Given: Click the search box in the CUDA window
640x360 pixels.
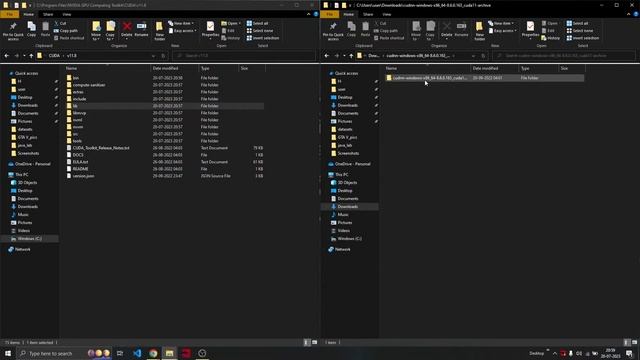Looking at the screenshot, I should point(244,56).
